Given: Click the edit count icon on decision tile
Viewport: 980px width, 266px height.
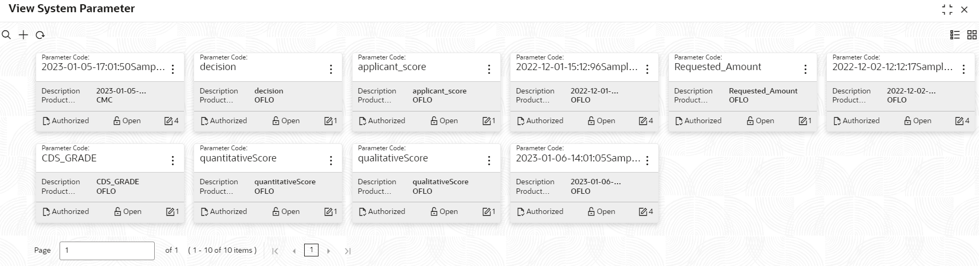Looking at the screenshot, I should (329, 121).
